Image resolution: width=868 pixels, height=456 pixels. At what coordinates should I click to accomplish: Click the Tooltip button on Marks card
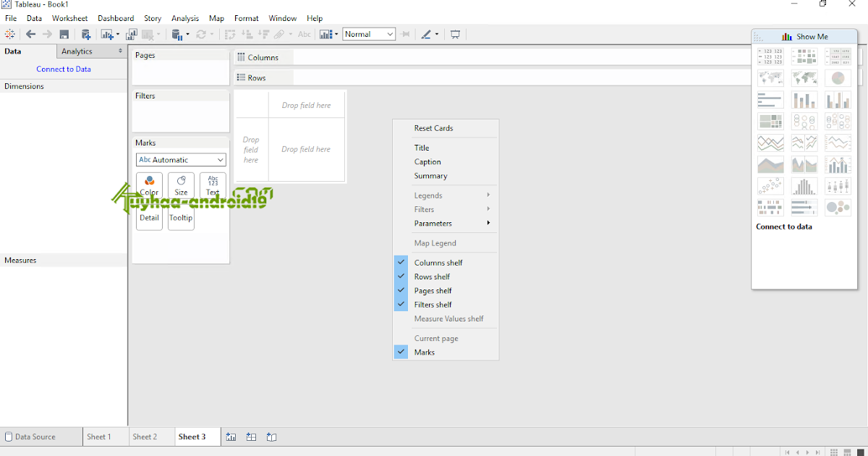[181, 217]
